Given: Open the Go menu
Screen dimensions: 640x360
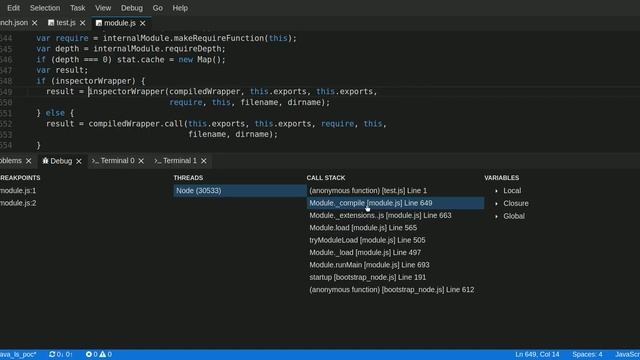Looking at the screenshot, I should 158,8.
